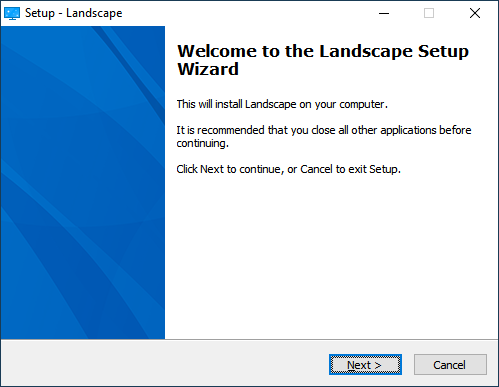Click the empty white area below the instructions
Image resolution: width=499 pixels, height=387 pixels.
(331, 257)
